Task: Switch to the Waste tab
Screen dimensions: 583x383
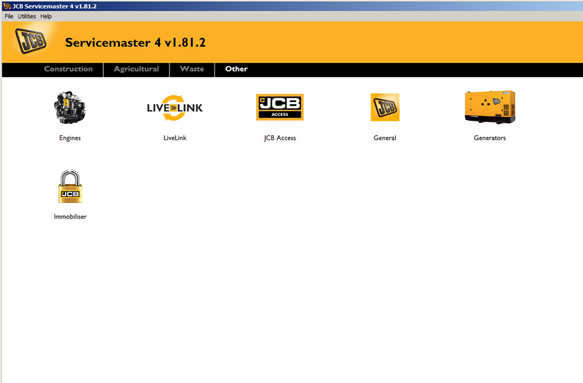Action: [192, 69]
